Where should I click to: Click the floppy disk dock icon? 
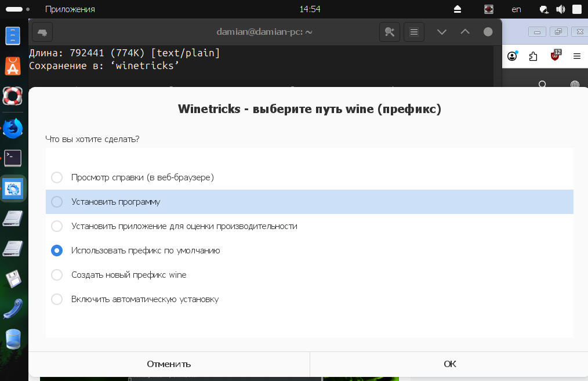13,278
